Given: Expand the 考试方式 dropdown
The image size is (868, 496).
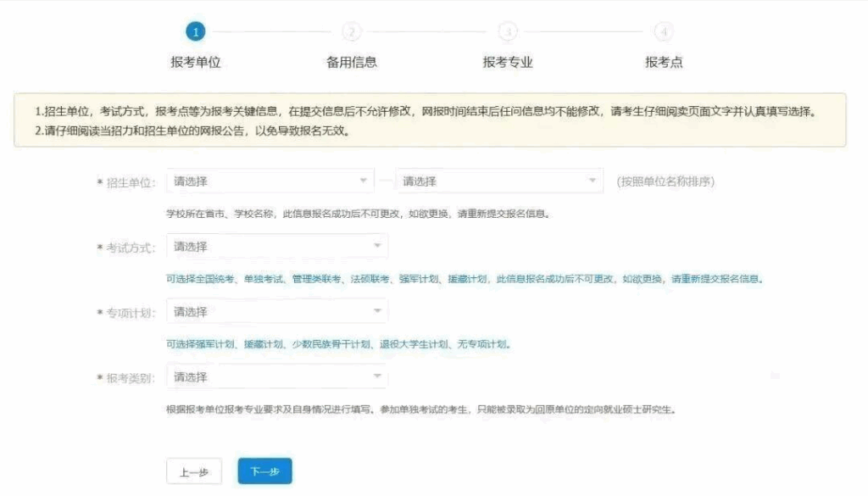Looking at the screenshot, I should pyautogui.click(x=277, y=247).
